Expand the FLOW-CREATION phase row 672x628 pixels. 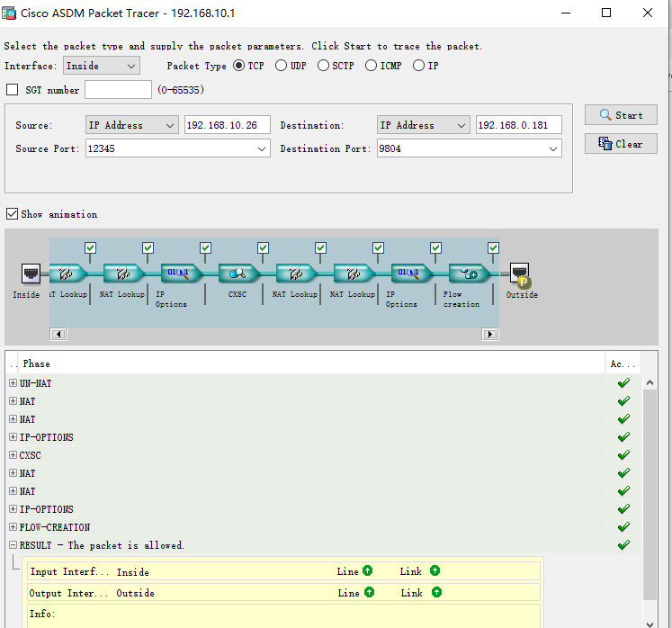pyautogui.click(x=13, y=527)
